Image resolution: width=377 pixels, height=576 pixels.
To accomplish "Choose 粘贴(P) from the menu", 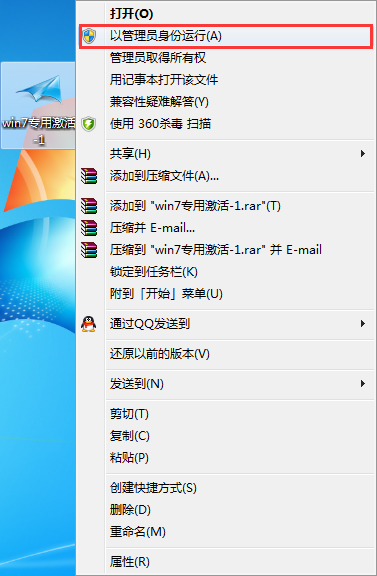I will pos(226,458).
